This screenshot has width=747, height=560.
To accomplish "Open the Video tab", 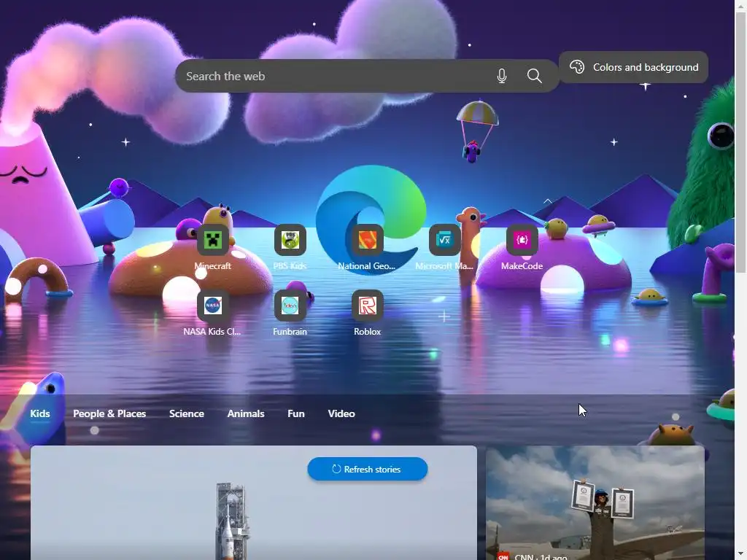I will coord(341,413).
